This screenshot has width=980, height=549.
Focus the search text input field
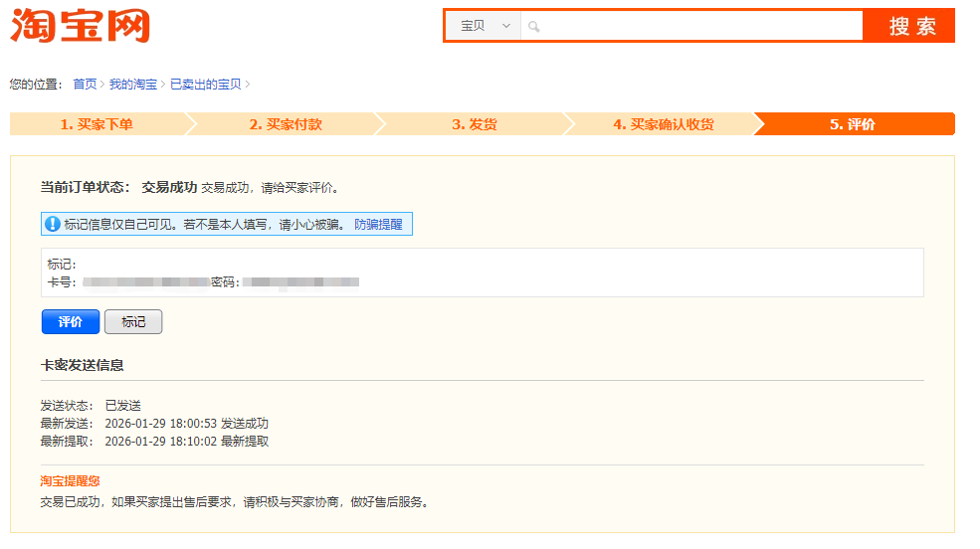click(x=696, y=26)
